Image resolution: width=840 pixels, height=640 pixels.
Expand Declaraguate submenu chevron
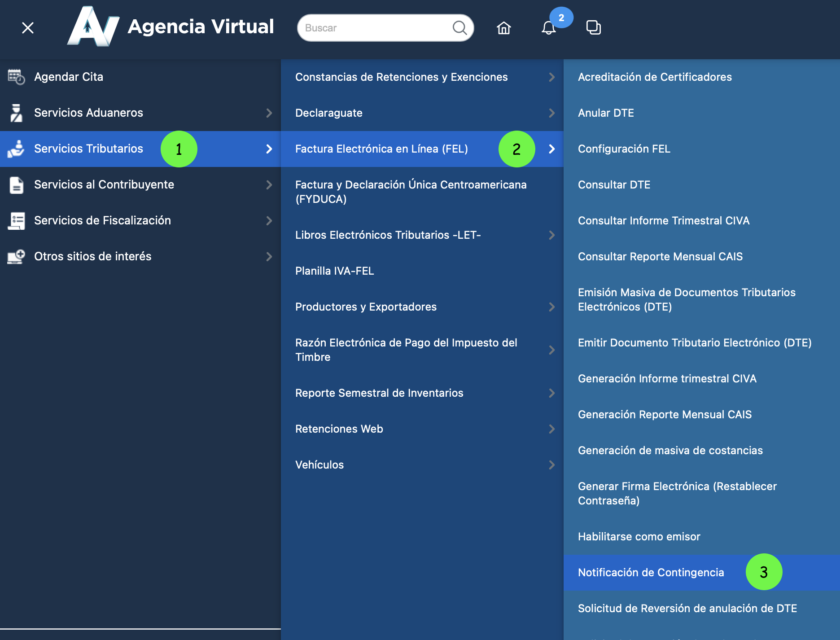(x=552, y=113)
